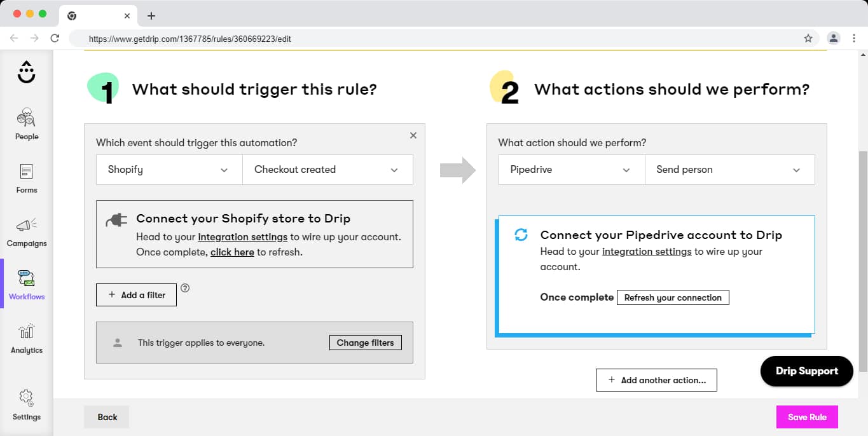The height and width of the screenshot is (436, 868).
Task: Click 'What actions should we perform?' heading
Action: 672,89
